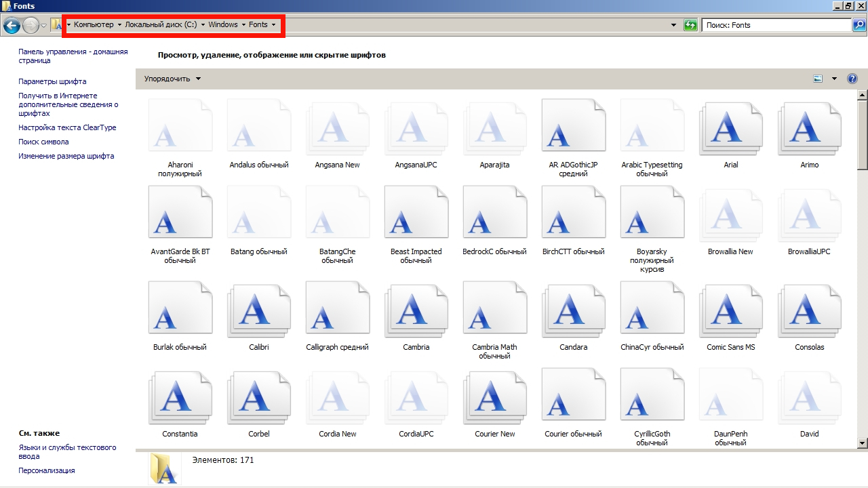Viewport: 868px width, 488px height.
Task: Expand the arrow left of Компьютер breadcrumb
Action: pyautogui.click(x=68, y=25)
